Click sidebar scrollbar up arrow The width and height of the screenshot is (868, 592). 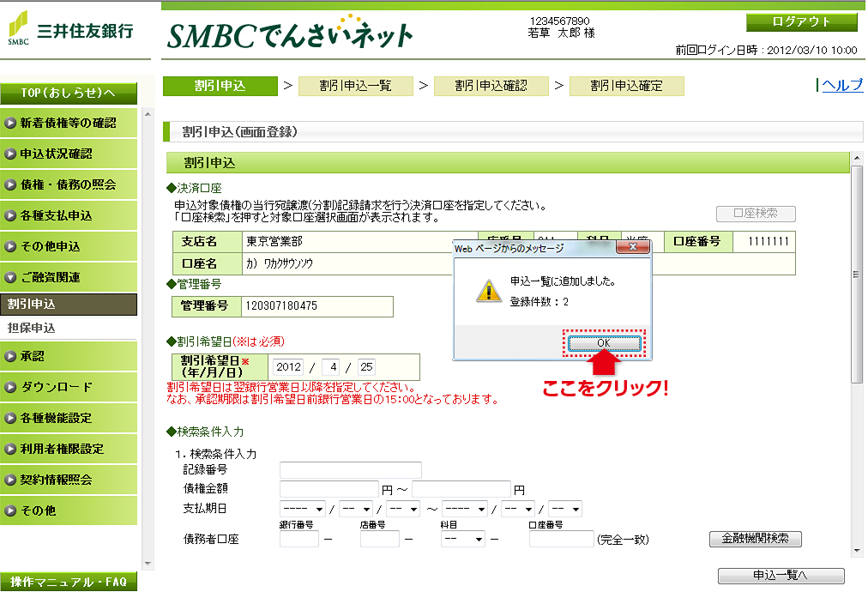pyautogui.click(x=148, y=114)
